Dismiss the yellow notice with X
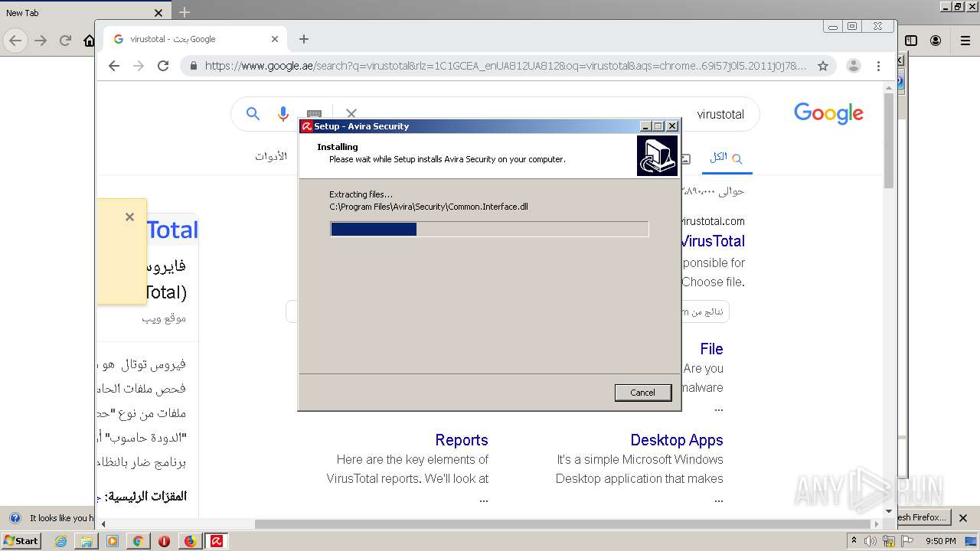 (129, 217)
